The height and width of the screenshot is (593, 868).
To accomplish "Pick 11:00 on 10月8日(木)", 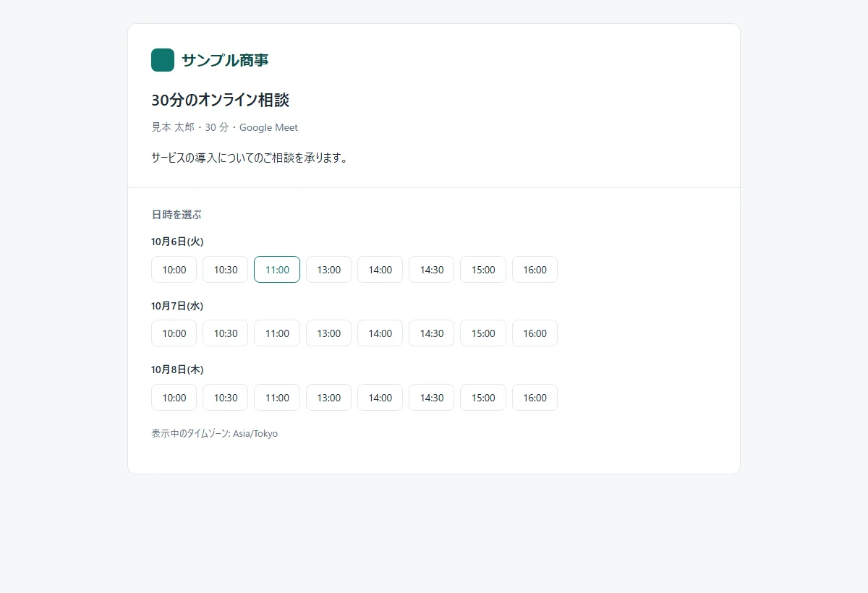I will click(x=277, y=398).
